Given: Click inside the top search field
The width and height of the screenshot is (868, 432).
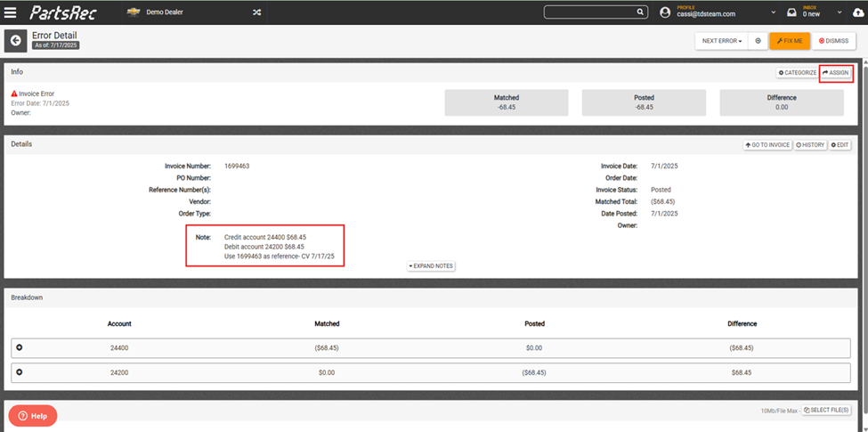Looking at the screenshot, I should point(590,12).
